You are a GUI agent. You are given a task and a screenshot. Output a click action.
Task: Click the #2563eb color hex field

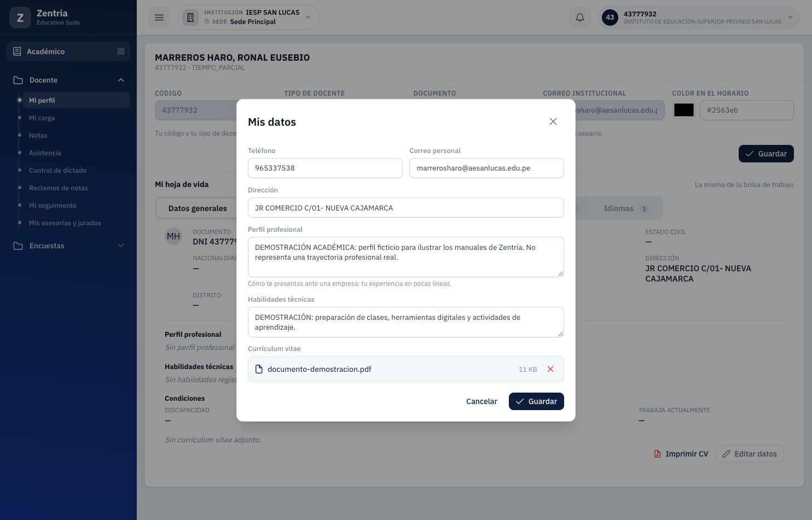[x=747, y=110]
